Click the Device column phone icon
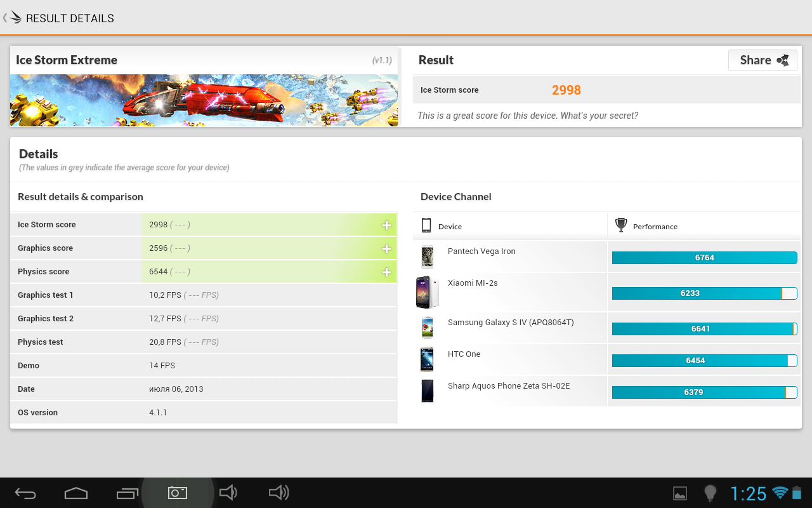Viewport: 812px width, 508px height. coord(426,225)
